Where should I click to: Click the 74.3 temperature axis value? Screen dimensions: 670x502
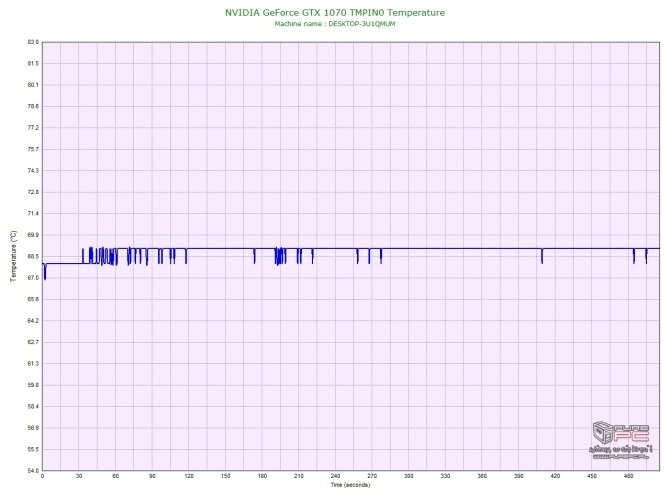33,170
